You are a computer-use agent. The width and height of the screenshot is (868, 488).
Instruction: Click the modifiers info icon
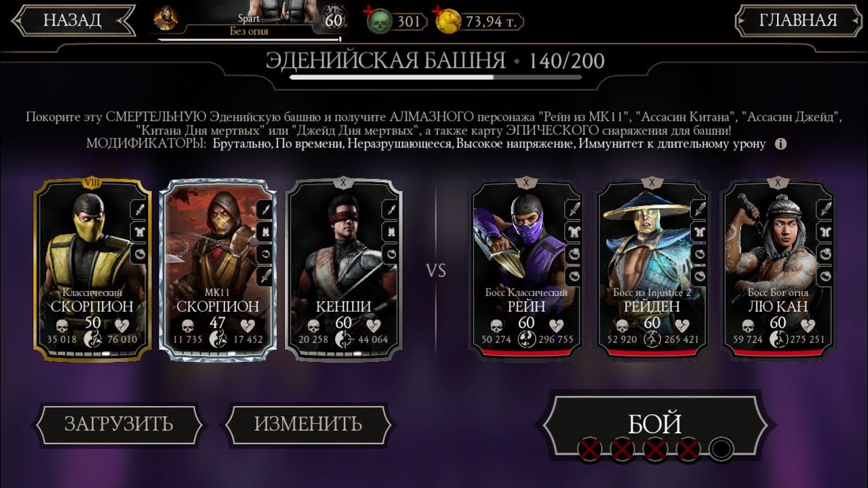click(x=781, y=144)
